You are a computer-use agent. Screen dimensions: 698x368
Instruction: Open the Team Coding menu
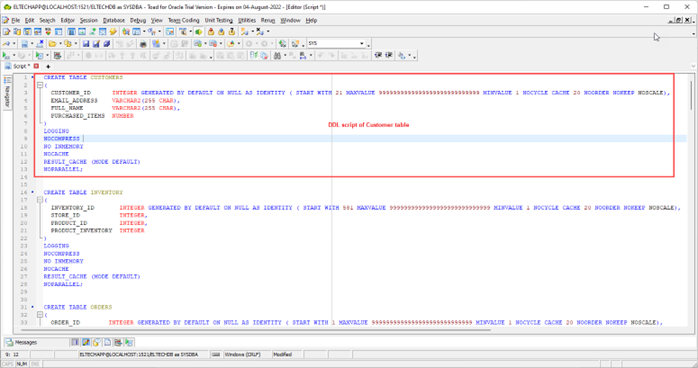[x=183, y=20]
